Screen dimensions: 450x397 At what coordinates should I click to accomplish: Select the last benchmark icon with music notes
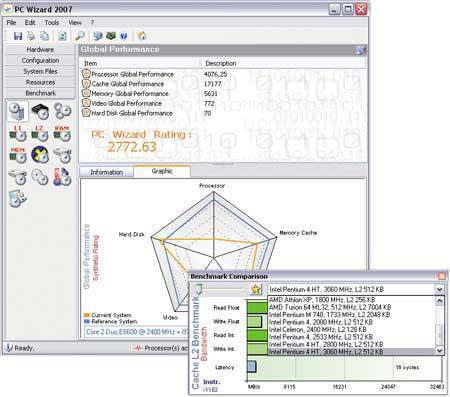point(18,198)
